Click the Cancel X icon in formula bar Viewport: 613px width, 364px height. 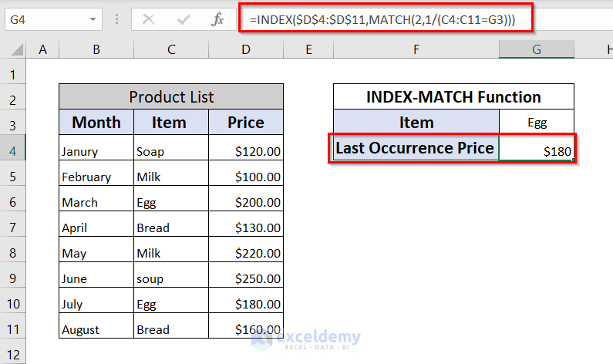click(148, 19)
